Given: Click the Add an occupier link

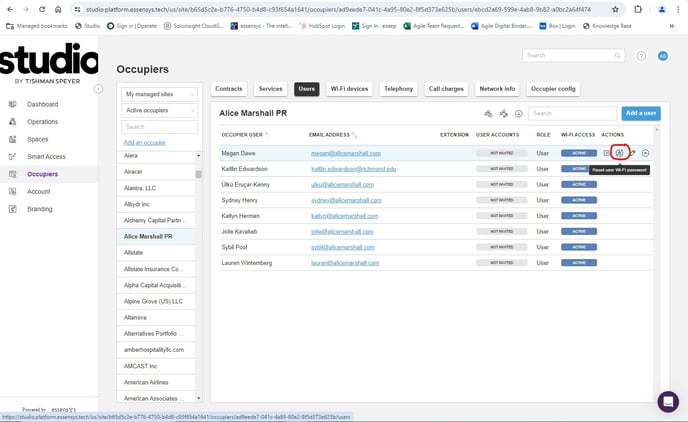Looking at the screenshot, I should (x=145, y=143).
